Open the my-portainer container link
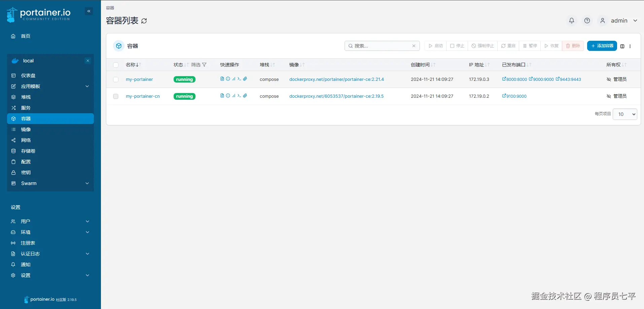The image size is (644, 309). click(139, 80)
